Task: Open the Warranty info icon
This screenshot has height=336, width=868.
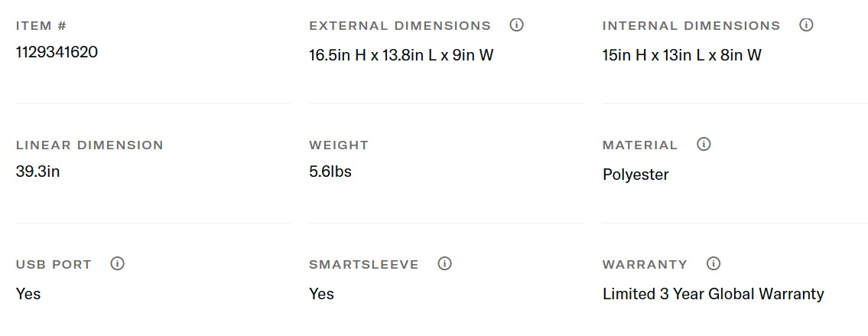Action: click(714, 264)
